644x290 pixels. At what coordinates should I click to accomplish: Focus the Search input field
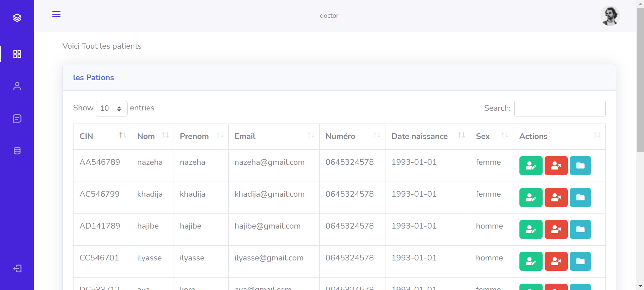click(560, 108)
